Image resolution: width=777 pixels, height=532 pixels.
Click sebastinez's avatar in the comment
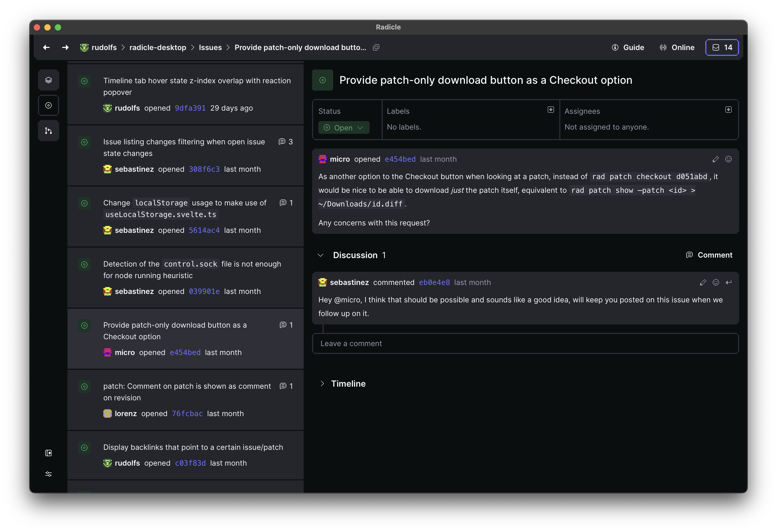point(323,282)
